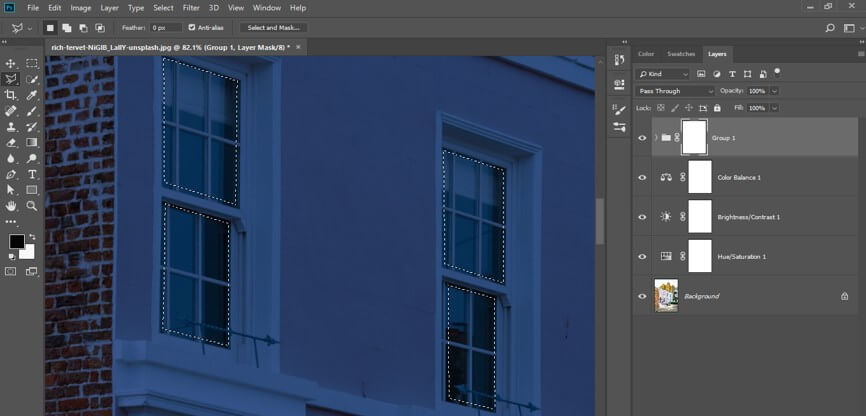Reset default foreground and background colors

(12, 256)
